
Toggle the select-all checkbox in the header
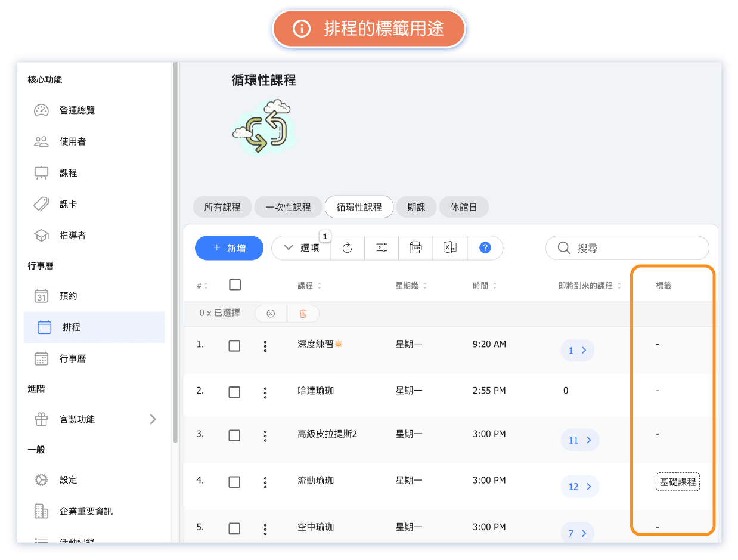coord(235,285)
